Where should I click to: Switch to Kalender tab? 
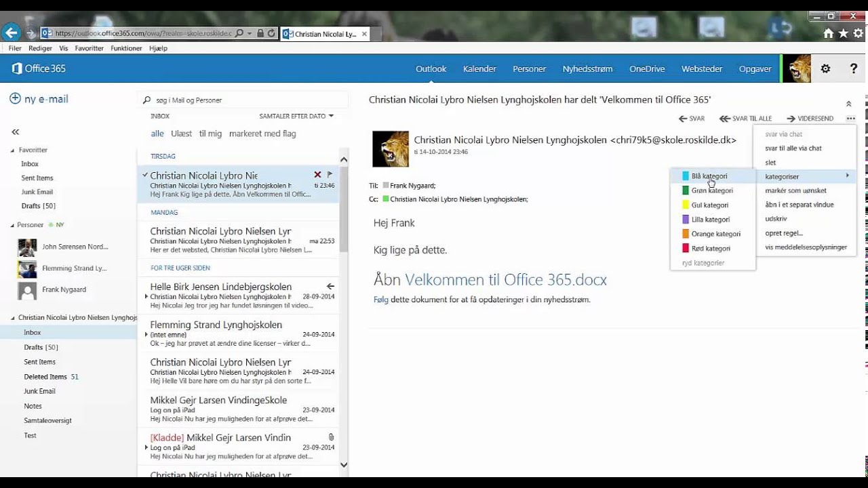pos(479,68)
